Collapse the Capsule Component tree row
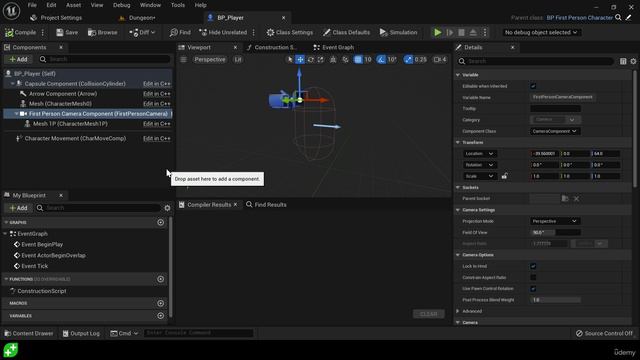The image size is (640, 360). 12,84
